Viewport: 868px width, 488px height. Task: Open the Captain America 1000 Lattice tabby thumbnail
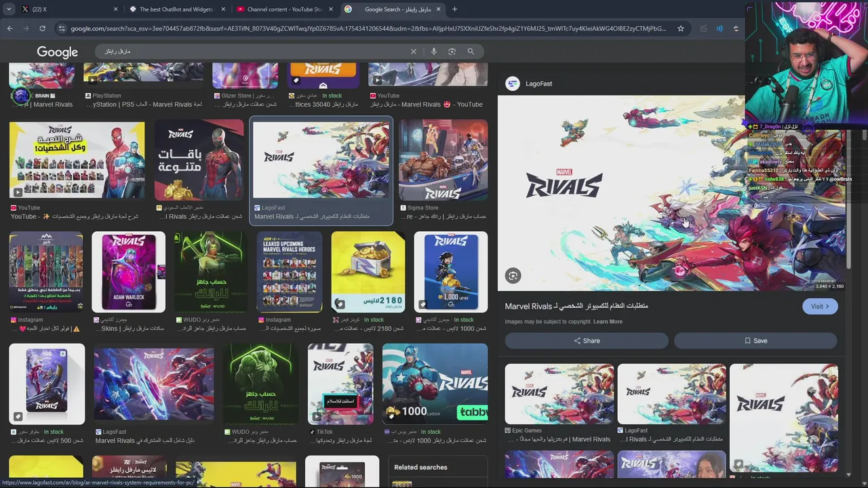click(x=435, y=384)
